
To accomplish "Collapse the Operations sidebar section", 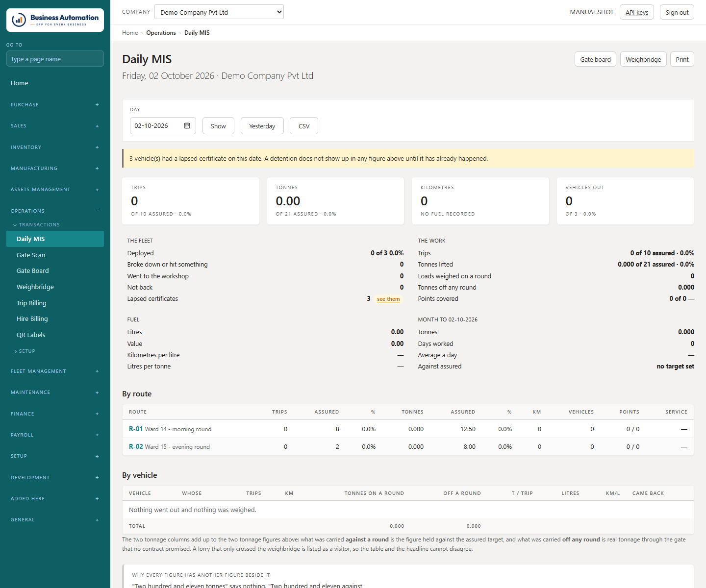I will (x=55, y=211).
